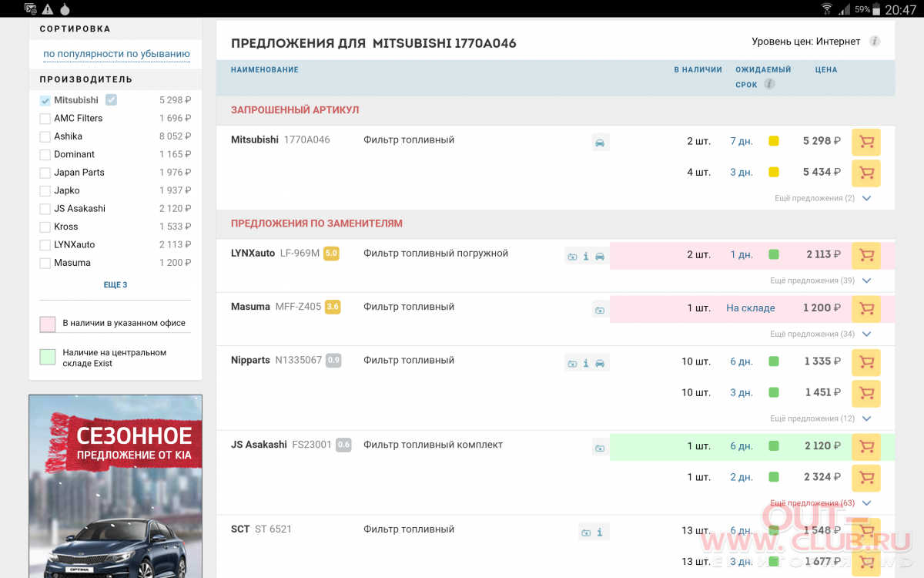Open photo icon for SCT ST 6521
This screenshot has width=924, height=578.
586,532
